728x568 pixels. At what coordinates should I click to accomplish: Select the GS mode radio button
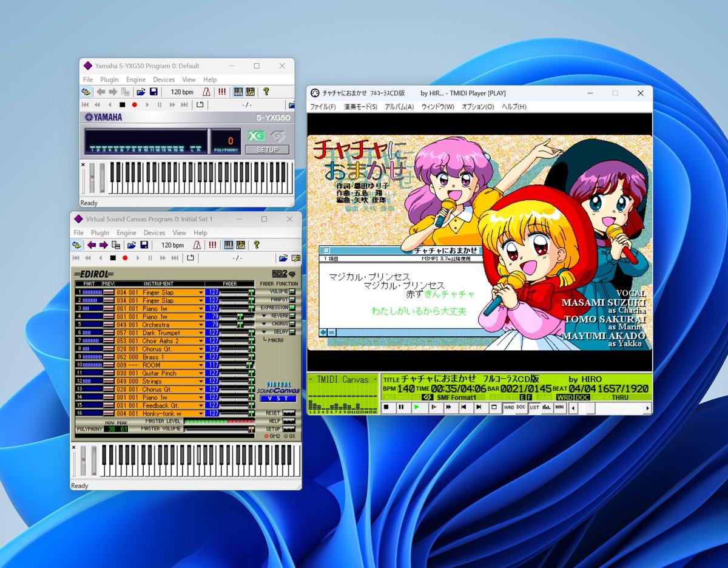tap(286, 436)
